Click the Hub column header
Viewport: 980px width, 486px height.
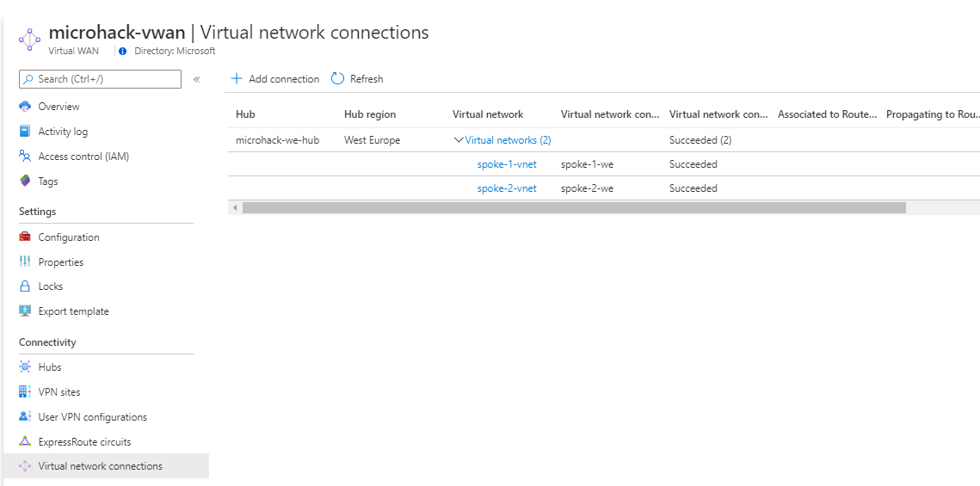[x=245, y=114]
